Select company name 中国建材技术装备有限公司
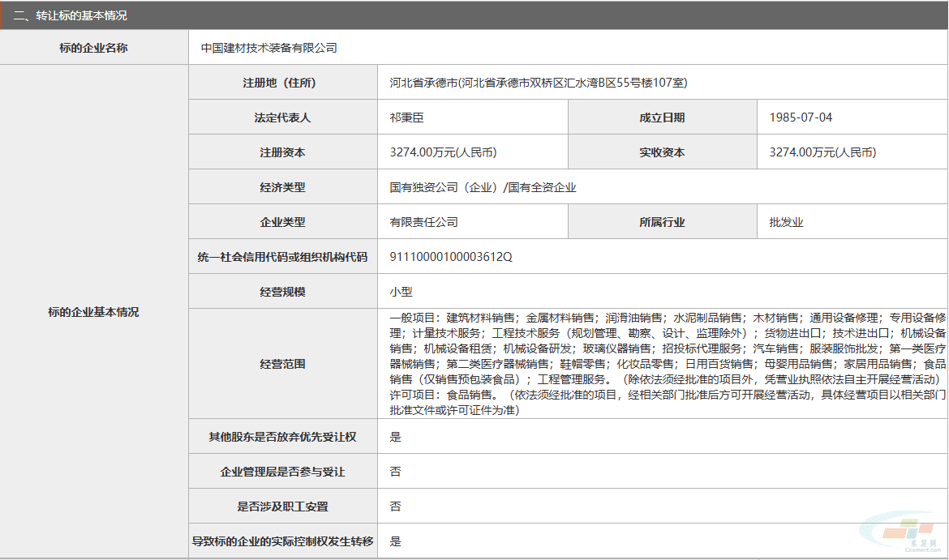Image resolution: width=949 pixels, height=560 pixels. [268, 48]
